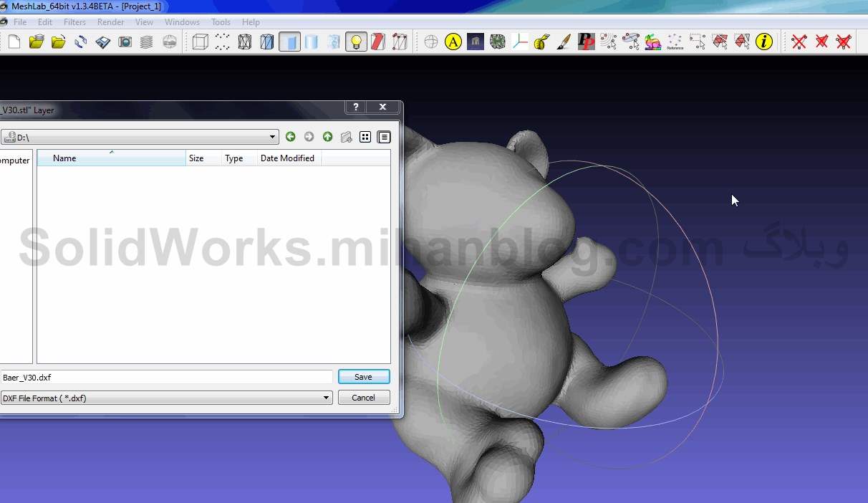This screenshot has width=868, height=503.
Task: Open the Quality Mapper rabbit tool
Action: coord(653,42)
